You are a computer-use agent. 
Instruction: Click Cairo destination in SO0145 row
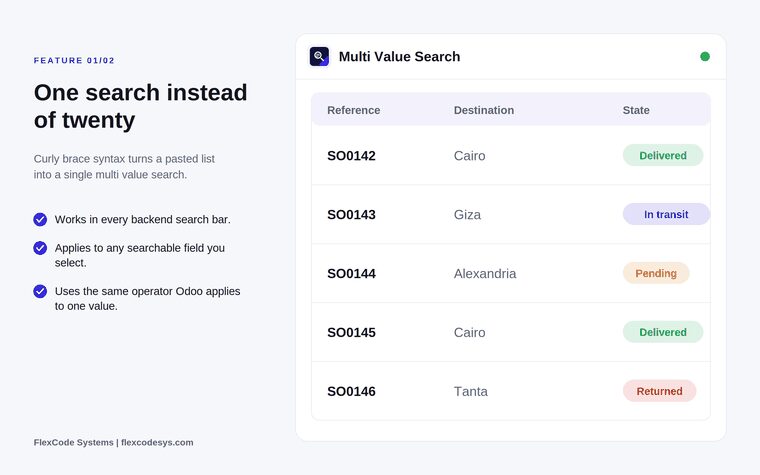469,332
